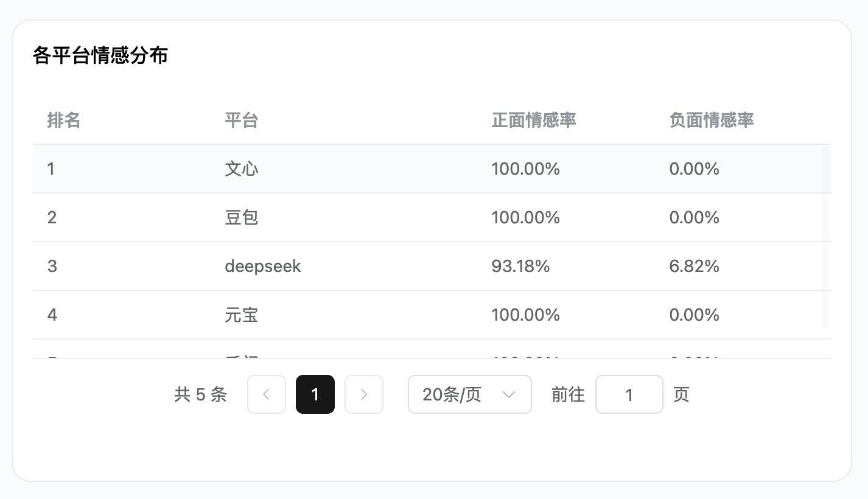Select the deepseek platform cell
The height and width of the screenshot is (499, 868).
click(x=263, y=267)
